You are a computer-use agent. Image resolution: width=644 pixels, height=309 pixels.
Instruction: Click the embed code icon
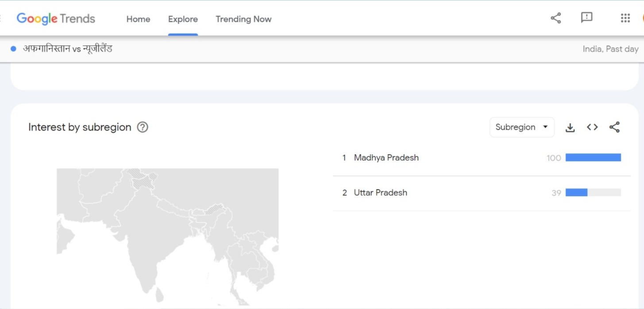point(592,127)
